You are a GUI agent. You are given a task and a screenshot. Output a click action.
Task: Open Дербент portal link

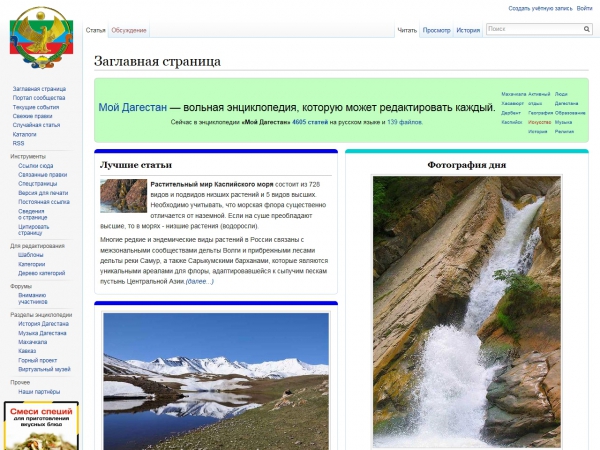tap(511, 113)
